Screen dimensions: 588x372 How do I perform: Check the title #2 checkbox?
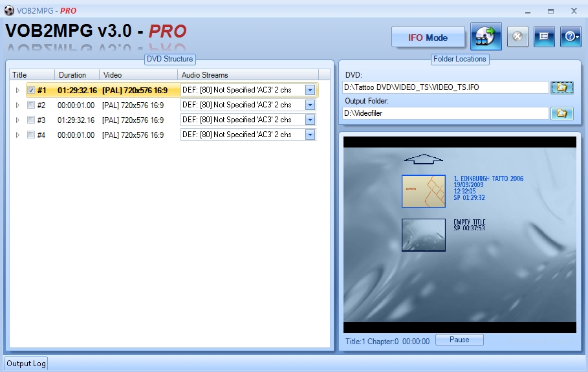(31, 105)
